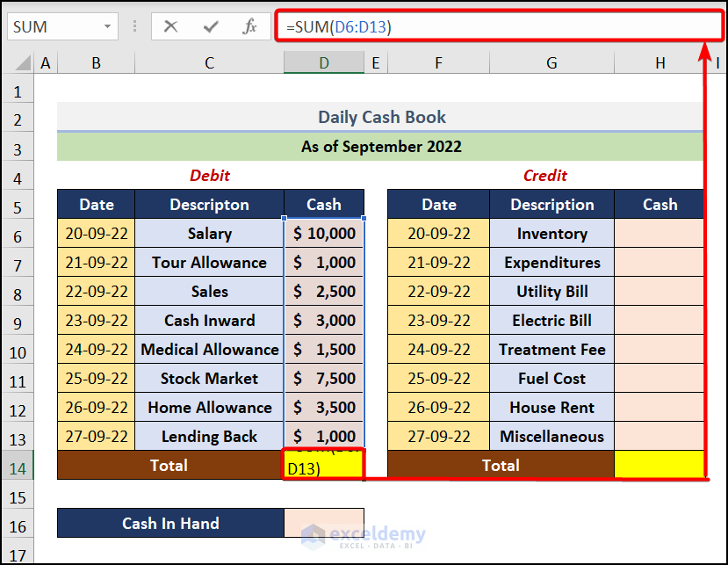Image resolution: width=728 pixels, height=565 pixels.
Task: Click the Credit Total label cell
Action: click(x=501, y=465)
